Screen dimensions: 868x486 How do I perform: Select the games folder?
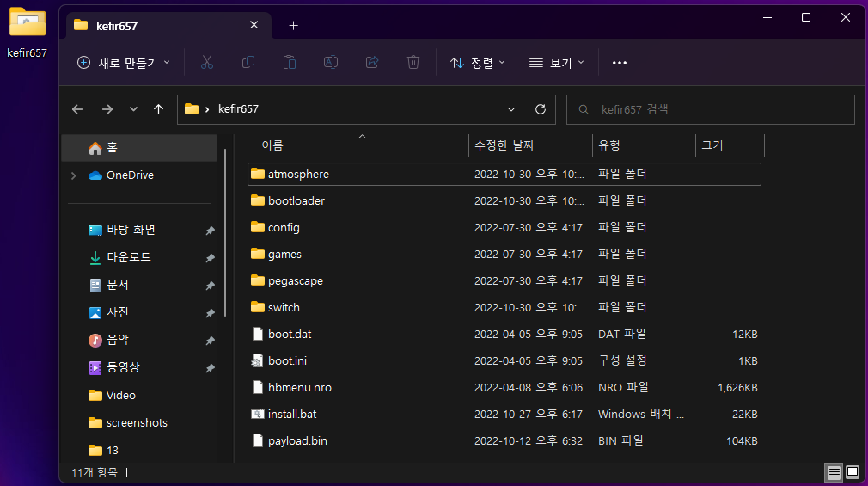click(x=504, y=254)
